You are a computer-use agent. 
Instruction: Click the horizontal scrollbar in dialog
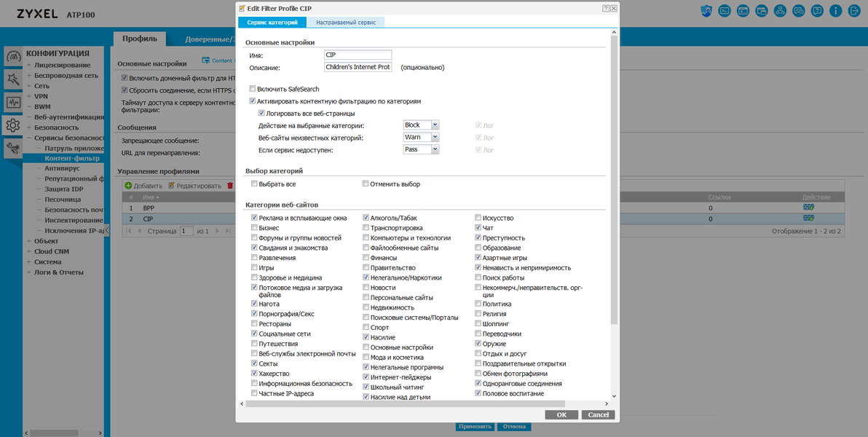405,403
